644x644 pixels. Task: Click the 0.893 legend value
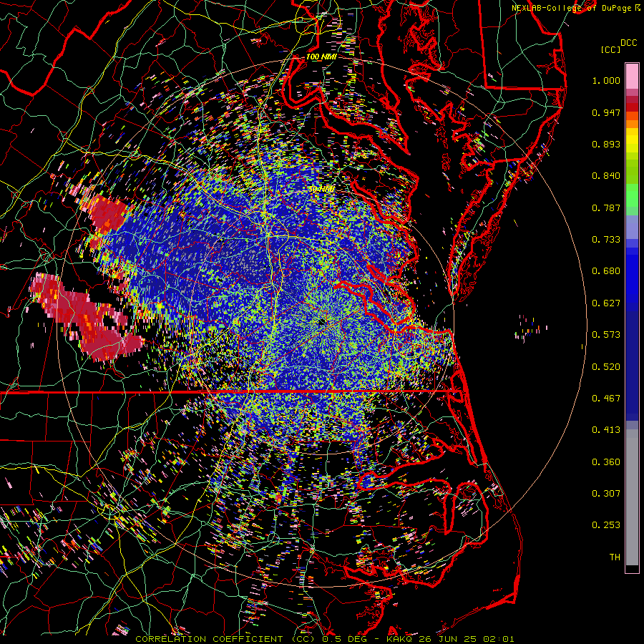[x=606, y=144]
